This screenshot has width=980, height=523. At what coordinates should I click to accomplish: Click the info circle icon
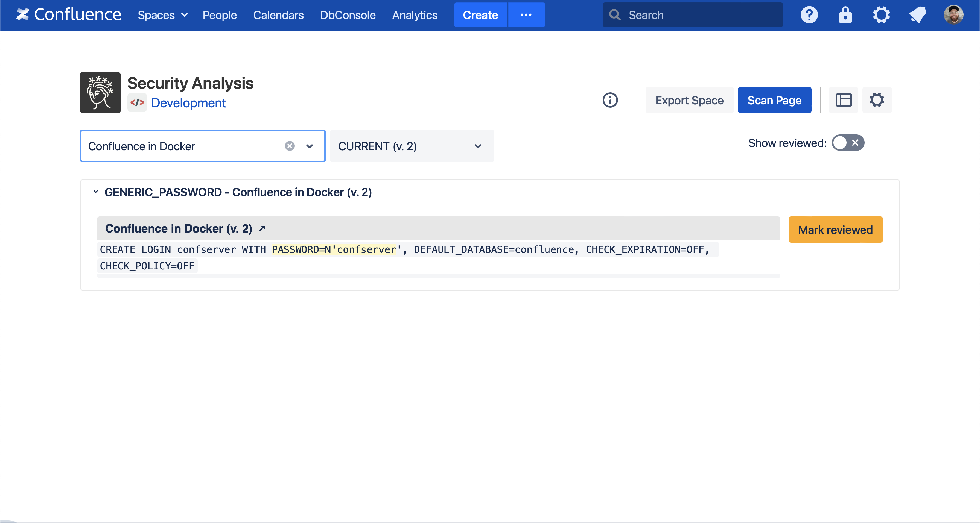coord(610,100)
